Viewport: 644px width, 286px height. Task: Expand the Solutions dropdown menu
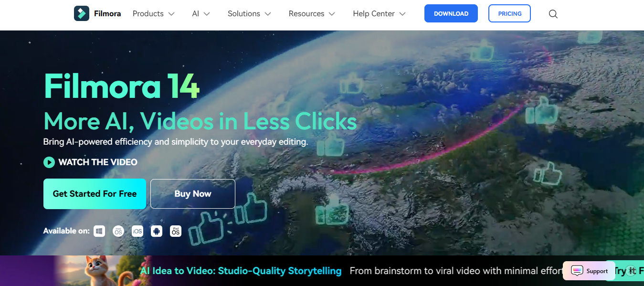(249, 14)
